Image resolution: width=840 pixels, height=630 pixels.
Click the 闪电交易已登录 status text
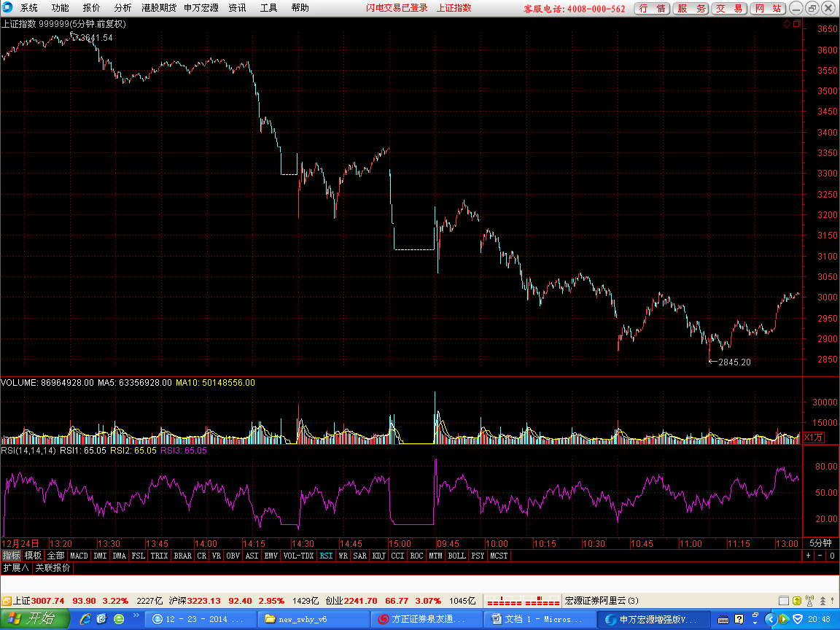397,7
